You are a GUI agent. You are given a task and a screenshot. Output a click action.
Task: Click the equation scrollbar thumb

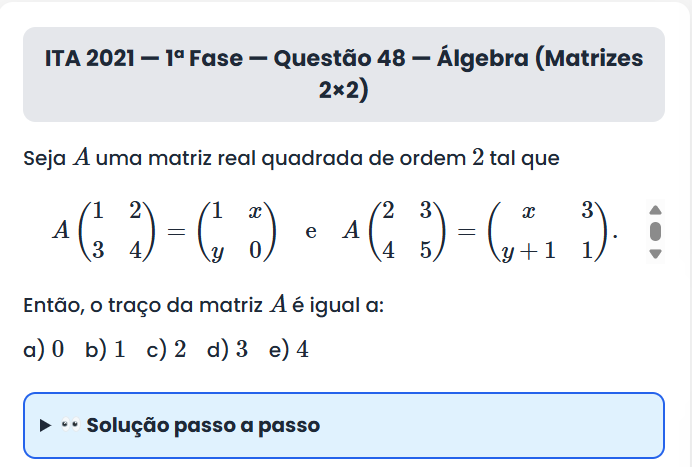point(656,232)
